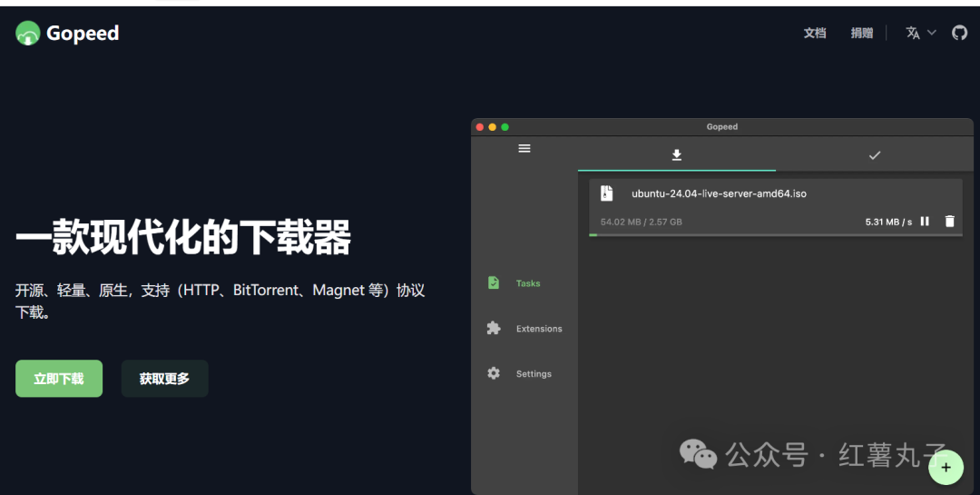
Task: Click the 立即下载 download button
Action: coord(59,379)
